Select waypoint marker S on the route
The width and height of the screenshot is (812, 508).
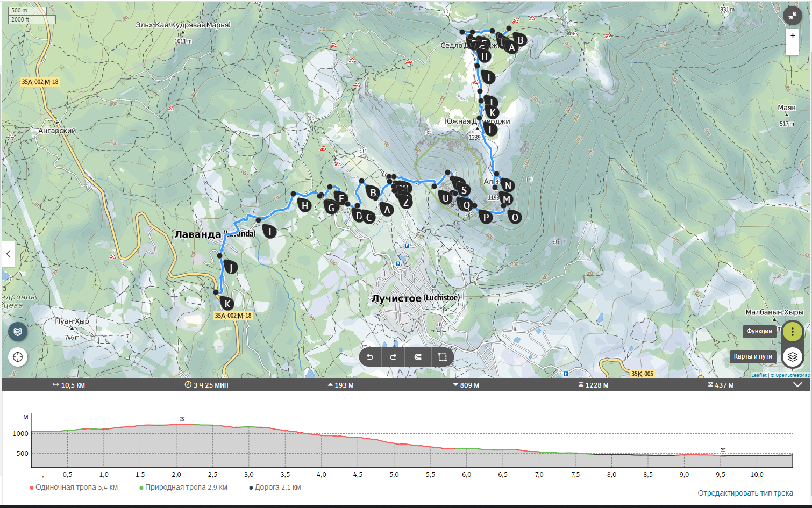coord(464,190)
